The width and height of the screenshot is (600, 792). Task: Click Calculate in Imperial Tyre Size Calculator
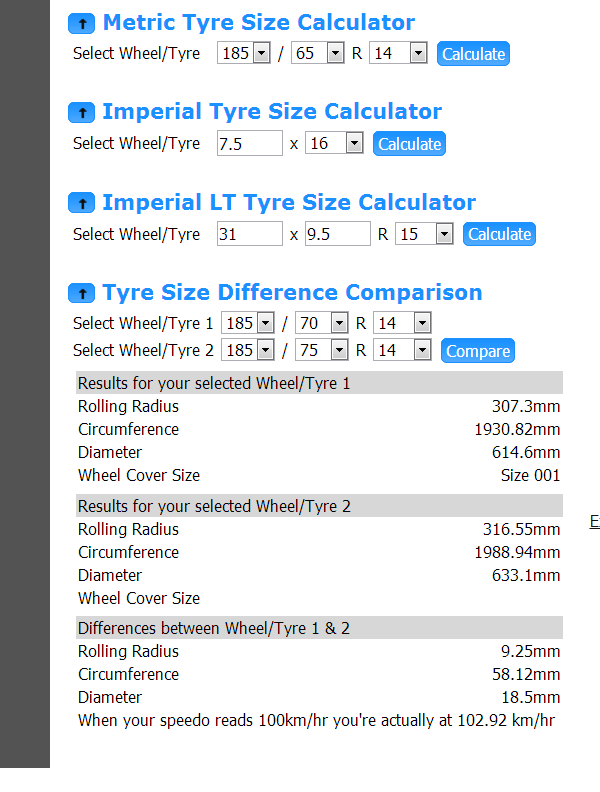coord(409,143)
